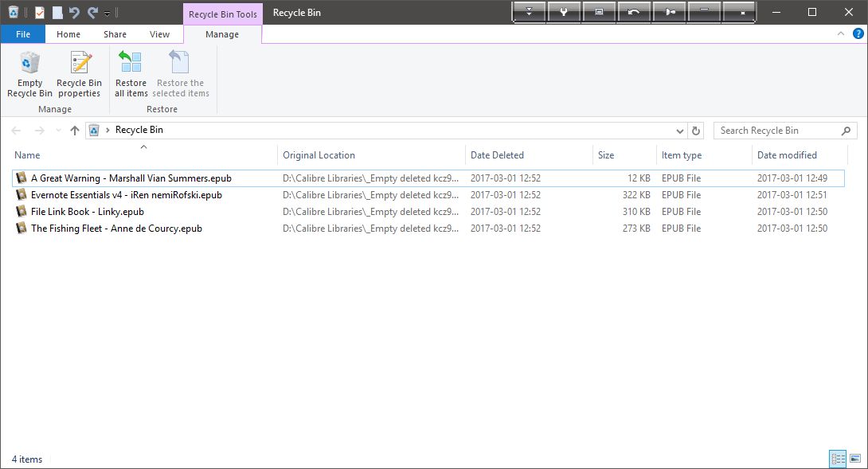868x469 pixels.
Task: Click Restore the selected items
Action: 181,74
